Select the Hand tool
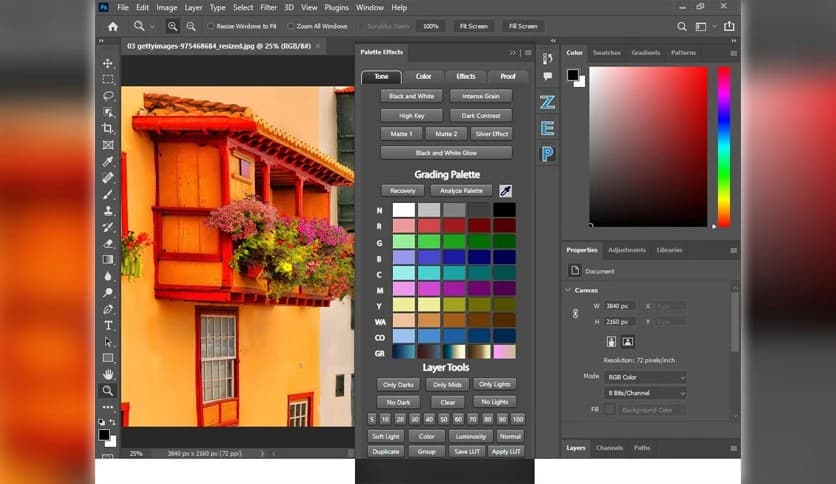 tap(108, 374)
